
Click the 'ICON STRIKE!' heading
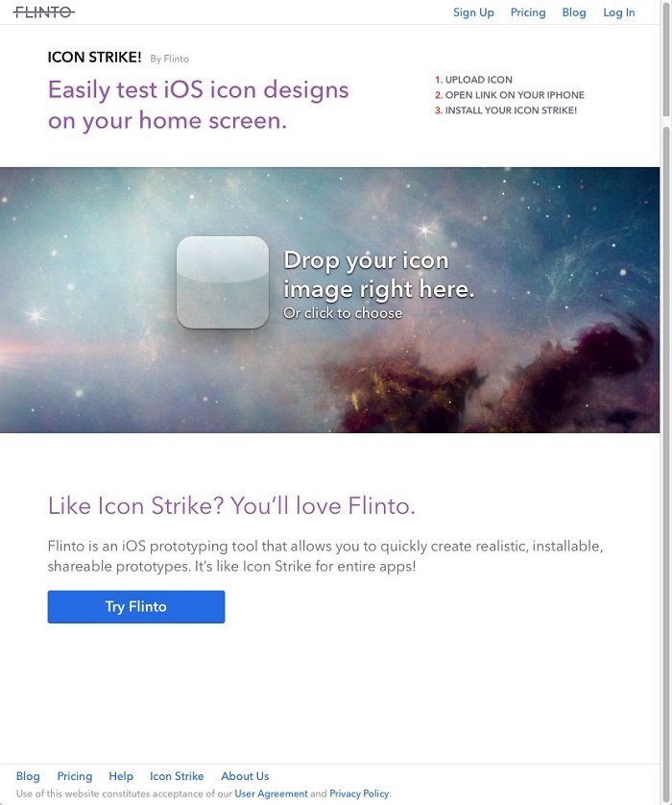[94, 57]
